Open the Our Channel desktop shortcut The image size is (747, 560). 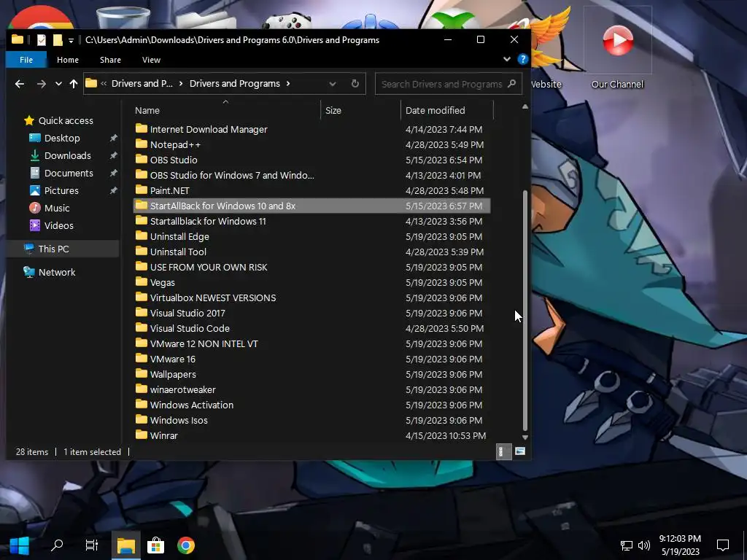tap(617, 49)
